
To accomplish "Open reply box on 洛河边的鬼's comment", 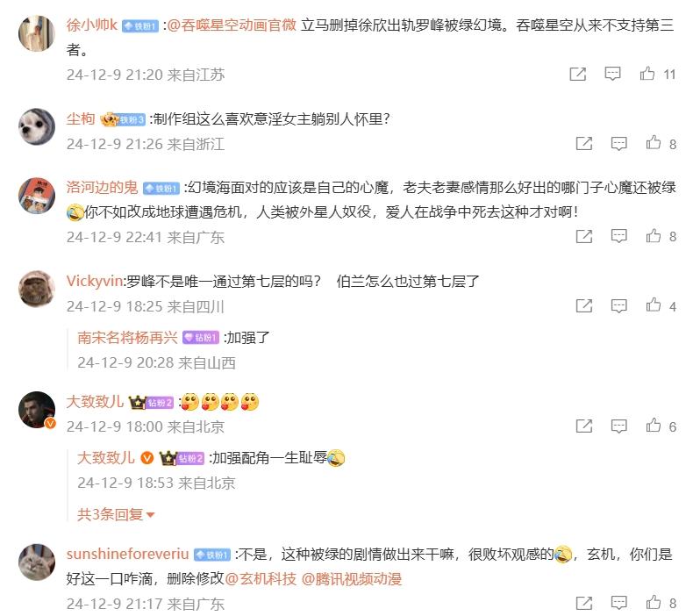I will point(618,236).
